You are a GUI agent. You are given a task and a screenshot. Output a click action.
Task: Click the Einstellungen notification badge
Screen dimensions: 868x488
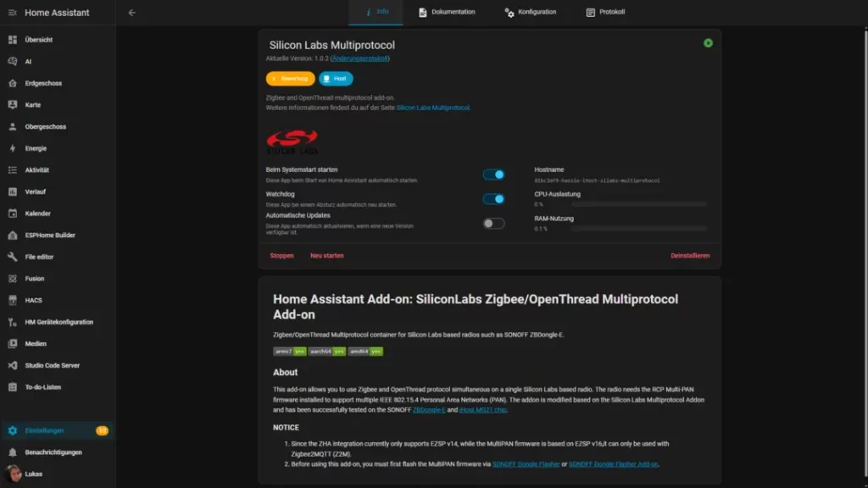102,430
